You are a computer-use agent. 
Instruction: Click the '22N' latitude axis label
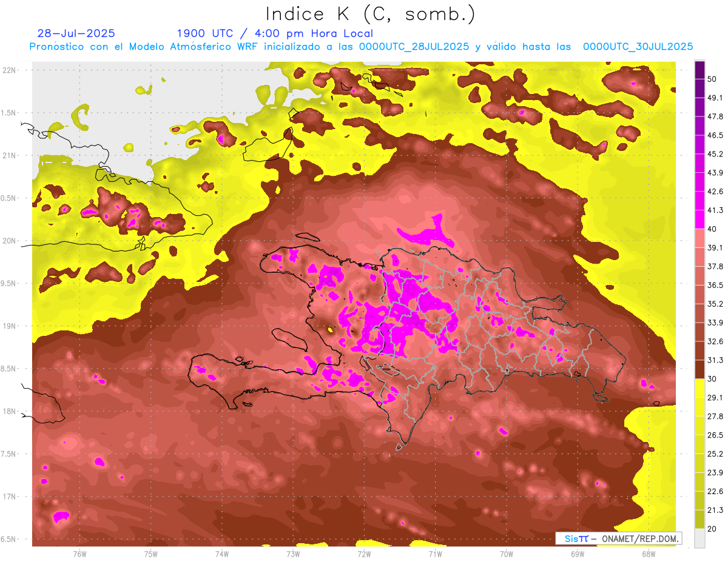[x=9, y=70]
